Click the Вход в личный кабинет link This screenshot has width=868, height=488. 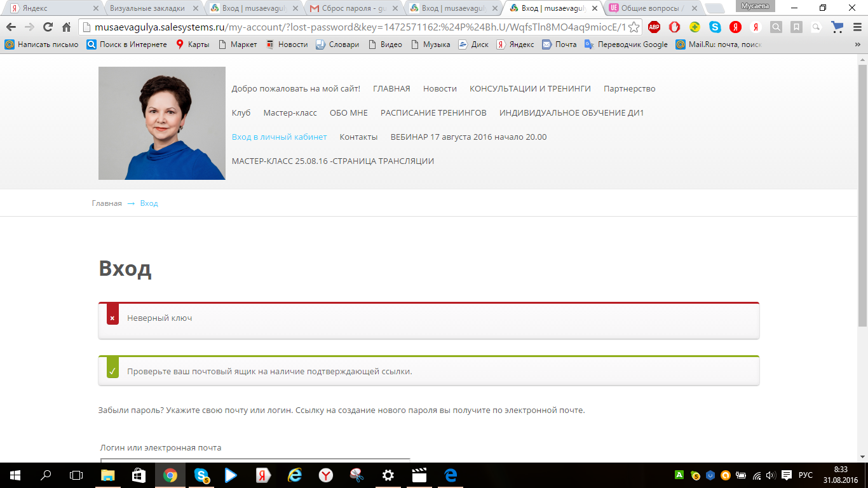coord(279,137)
